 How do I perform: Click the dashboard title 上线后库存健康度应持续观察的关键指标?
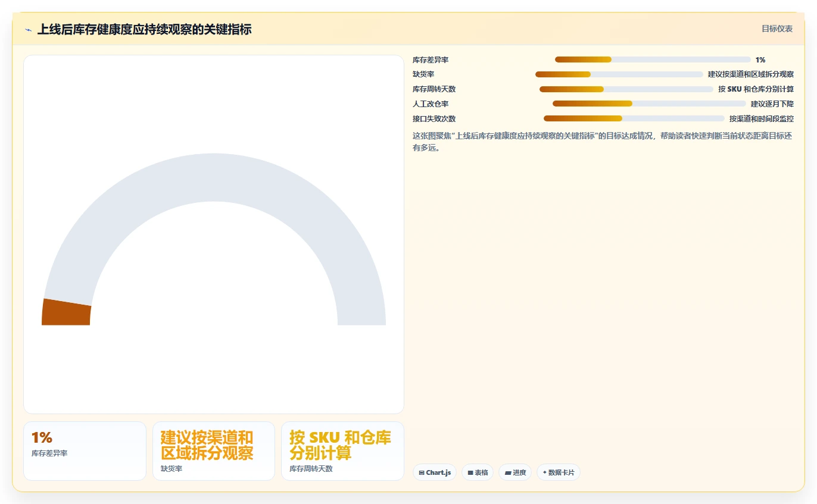145,29
